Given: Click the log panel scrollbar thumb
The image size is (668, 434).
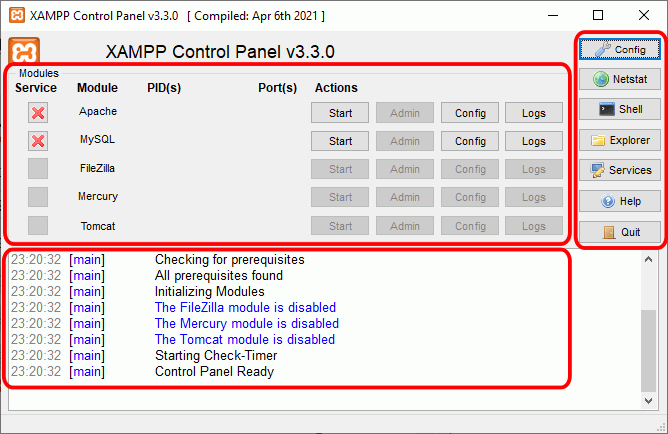Looking at the screenshot, I should point(648,351).
